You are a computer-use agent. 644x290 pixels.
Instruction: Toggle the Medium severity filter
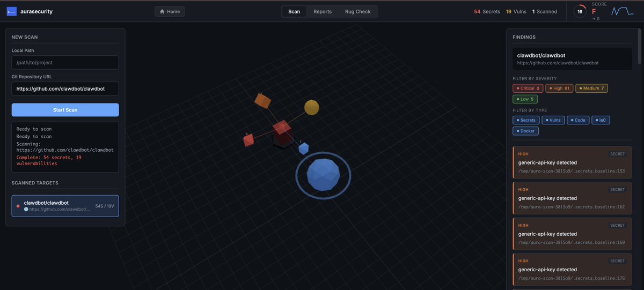pos(592,88)
